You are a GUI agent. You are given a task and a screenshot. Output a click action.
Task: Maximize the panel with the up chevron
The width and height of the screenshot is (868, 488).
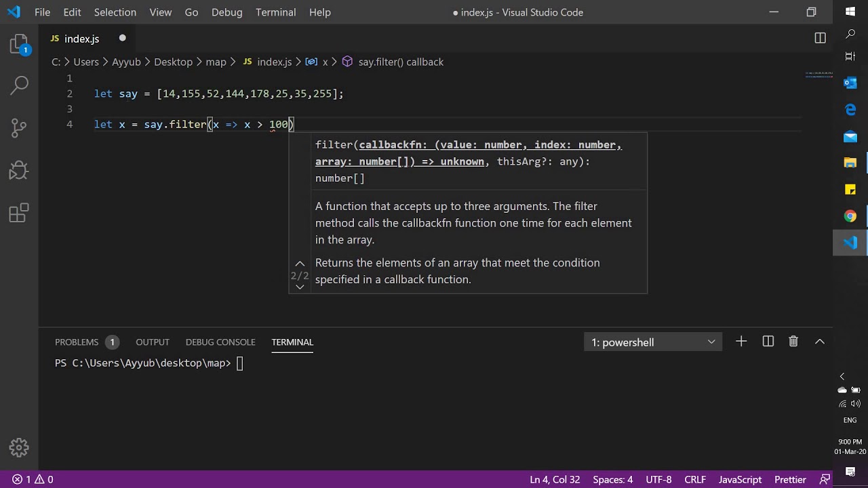[x=819, y=342]
